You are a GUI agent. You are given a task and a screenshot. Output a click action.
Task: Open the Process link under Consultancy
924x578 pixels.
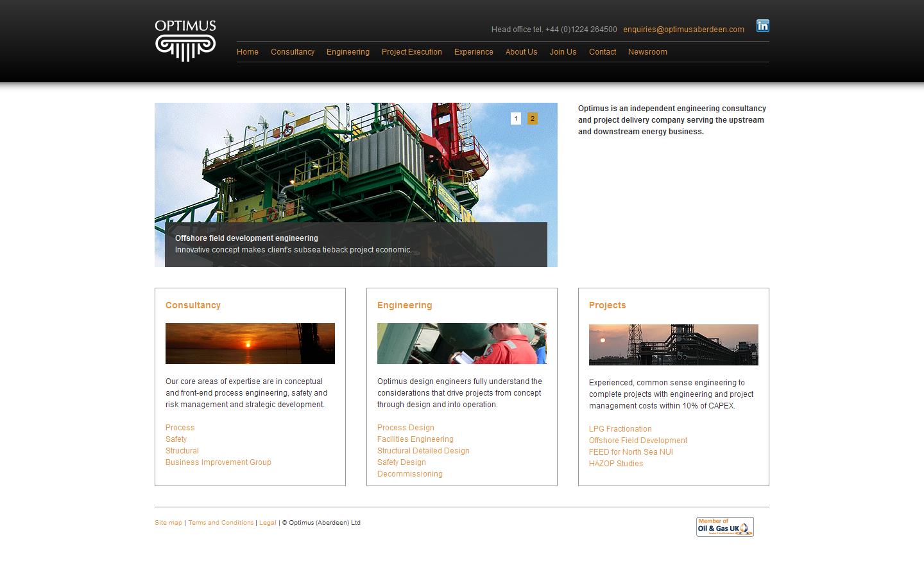coord(180,428)
